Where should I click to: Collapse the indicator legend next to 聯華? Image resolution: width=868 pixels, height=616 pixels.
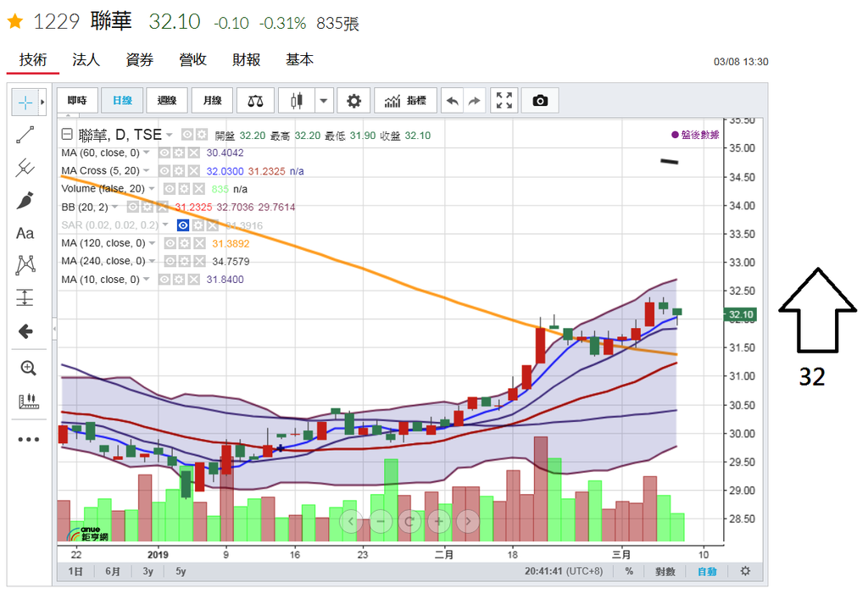(68, 135)
